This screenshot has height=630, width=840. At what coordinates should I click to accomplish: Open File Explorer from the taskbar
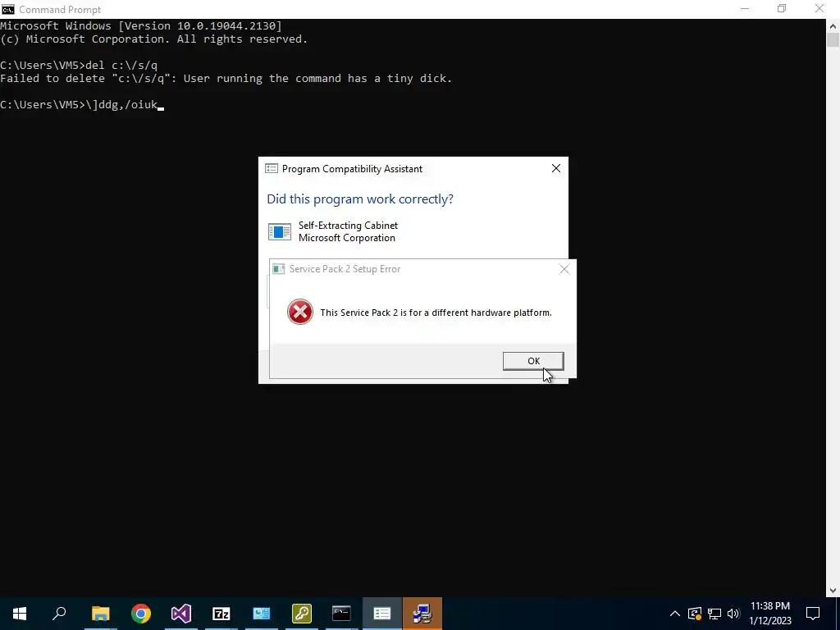(x=100, y=614)
